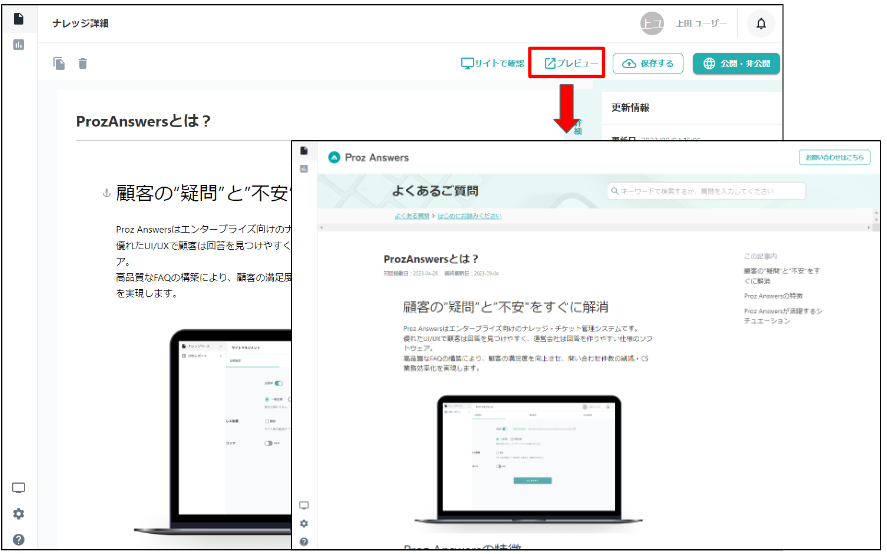Click the ナレッジ詳細 page title

[80, 23]
